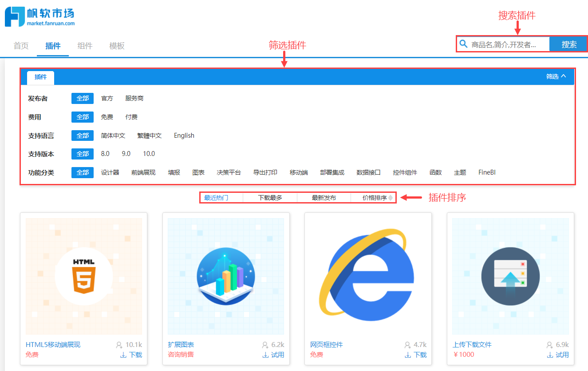Sort by 最近热门

(x=216, y=198)
